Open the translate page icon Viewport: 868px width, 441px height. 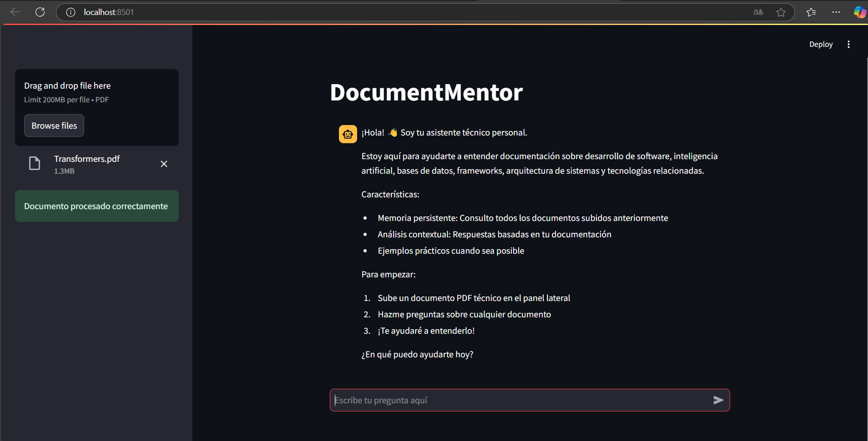click(758, 12)
